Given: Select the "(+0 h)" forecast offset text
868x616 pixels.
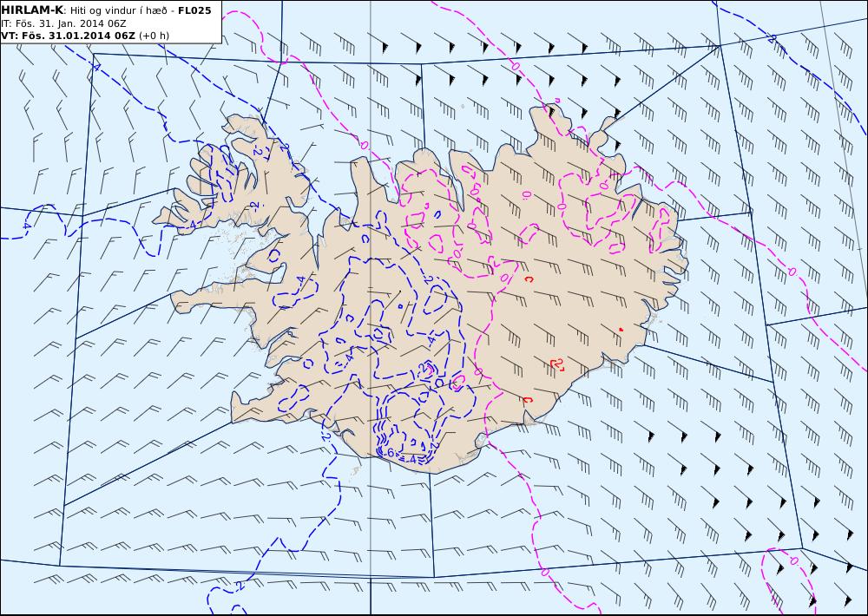Looking at the screenshot, I should (x=154, y=36).
